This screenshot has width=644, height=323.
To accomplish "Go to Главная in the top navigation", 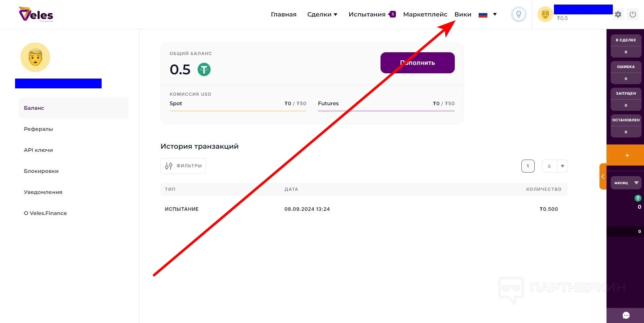I will click(x=283, y=14).
